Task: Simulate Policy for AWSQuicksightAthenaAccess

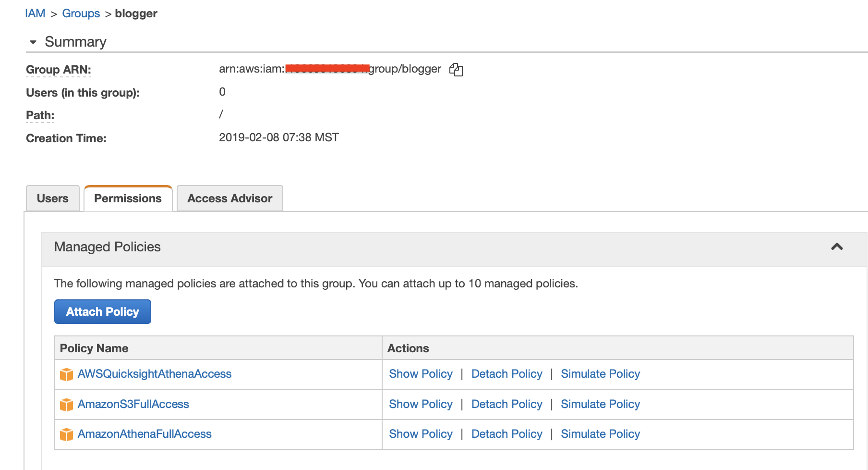Action: coord(600,374)
